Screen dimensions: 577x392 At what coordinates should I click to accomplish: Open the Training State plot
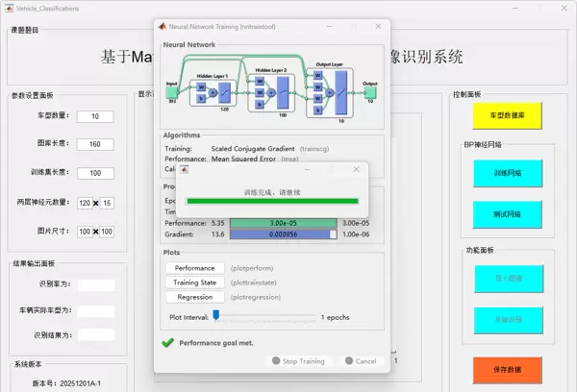[194, 282]
